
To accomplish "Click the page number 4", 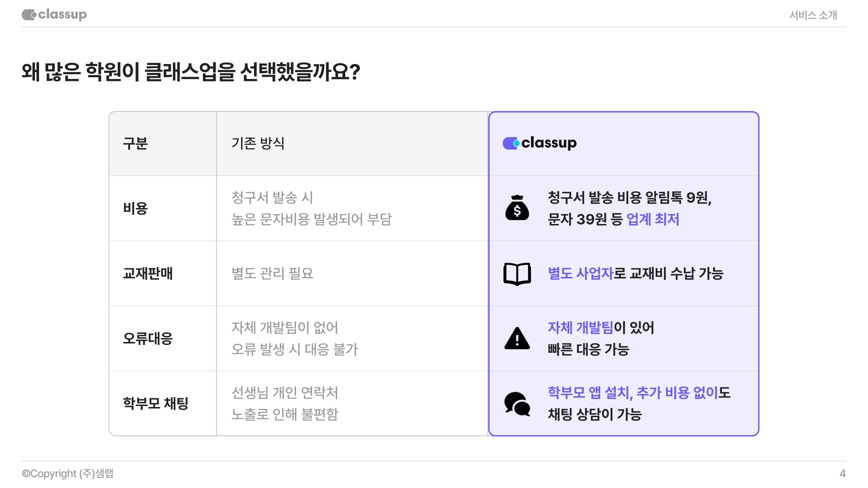I will [x=843, y=473].
